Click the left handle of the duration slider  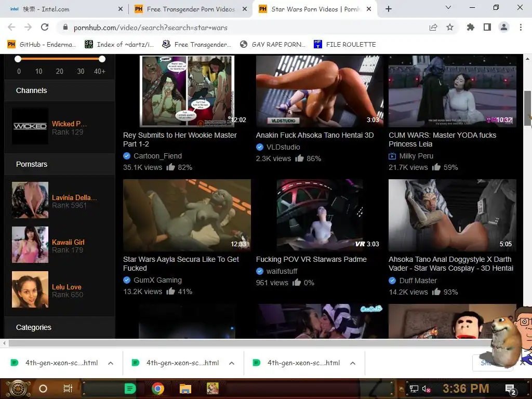pyautogui.click(x=18, y=59)
